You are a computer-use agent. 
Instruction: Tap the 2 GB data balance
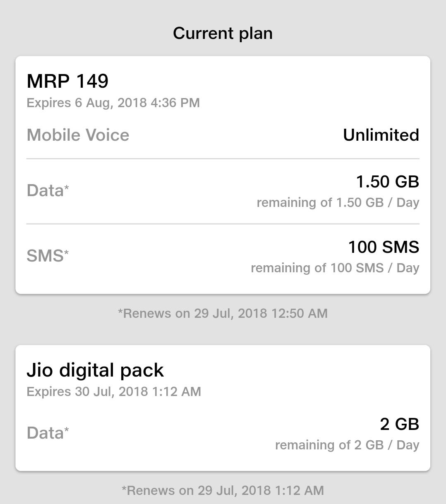[399, 424]
